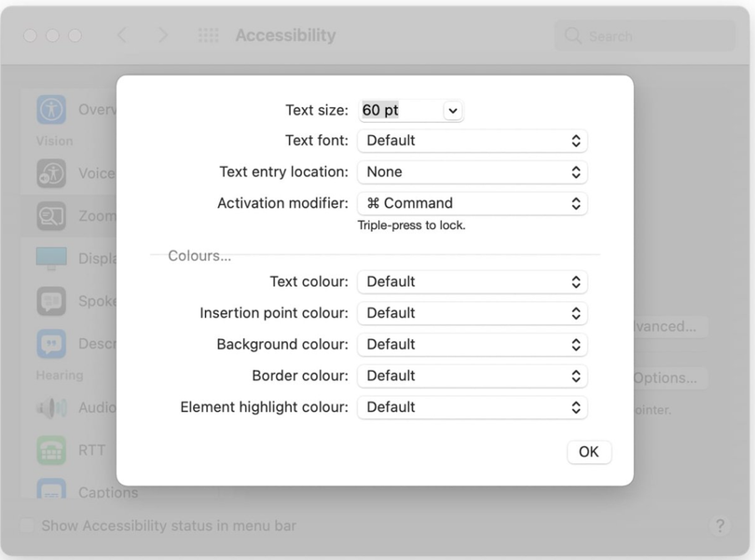Click inside the Search field
The image size is (755, 560).
pos(643,34)
